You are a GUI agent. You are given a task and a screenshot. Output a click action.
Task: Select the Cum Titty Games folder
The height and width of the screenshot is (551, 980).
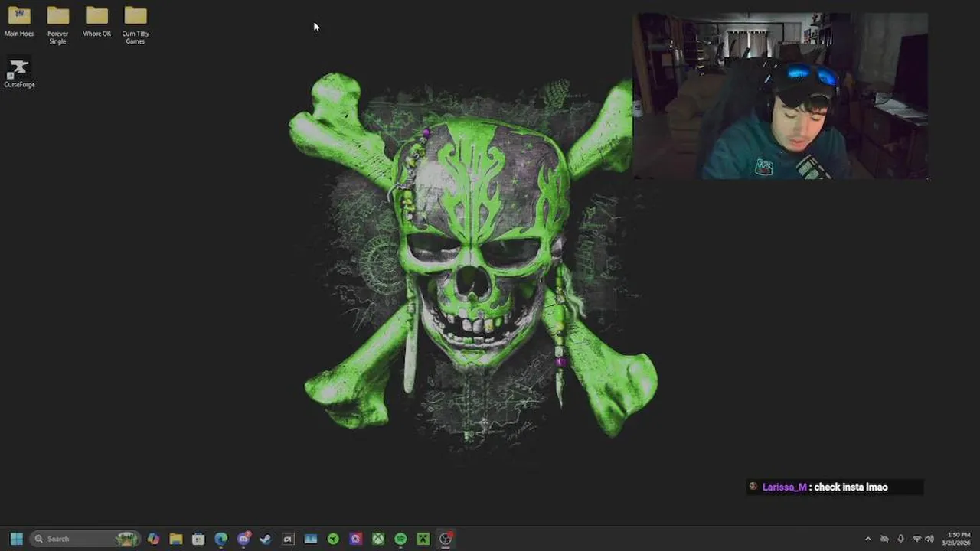click(136, 25)
